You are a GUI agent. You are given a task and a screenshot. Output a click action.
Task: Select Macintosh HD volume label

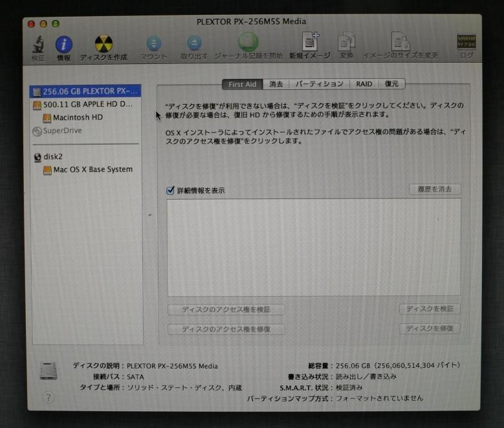pyautogui.click(x=78, y=118)
